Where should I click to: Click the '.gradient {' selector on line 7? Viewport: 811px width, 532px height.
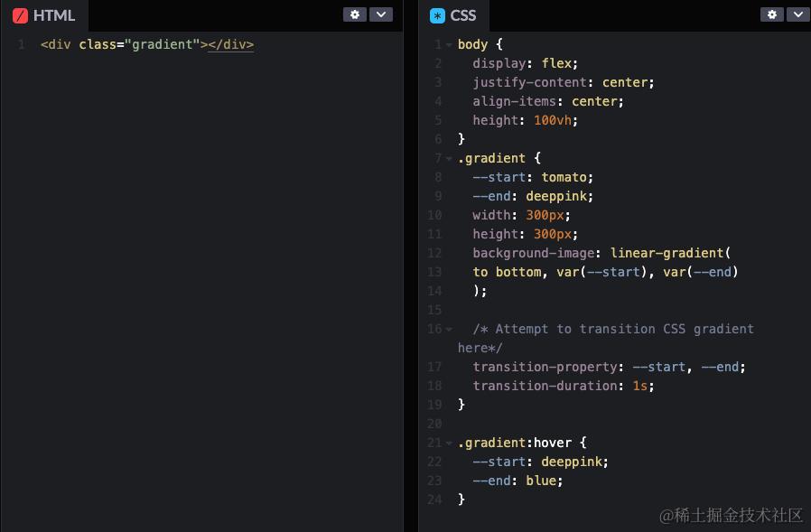[x=499, y=158]
